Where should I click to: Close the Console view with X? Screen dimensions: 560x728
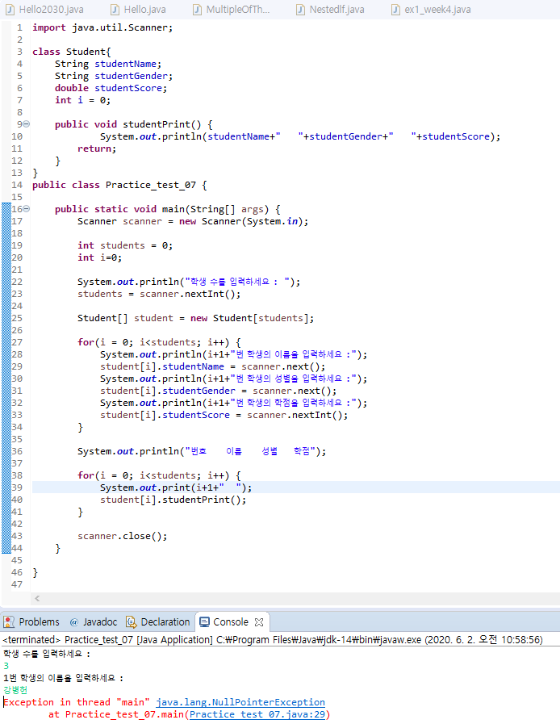(259, 622)
